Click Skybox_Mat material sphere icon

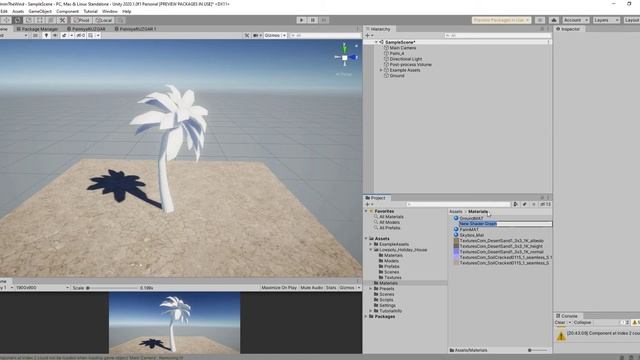click(456, 235)
